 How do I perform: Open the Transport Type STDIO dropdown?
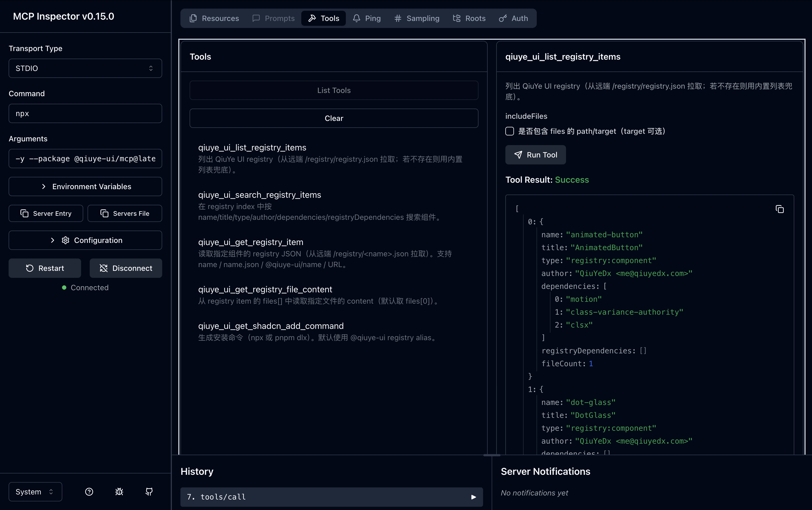[x=85, y=69]
